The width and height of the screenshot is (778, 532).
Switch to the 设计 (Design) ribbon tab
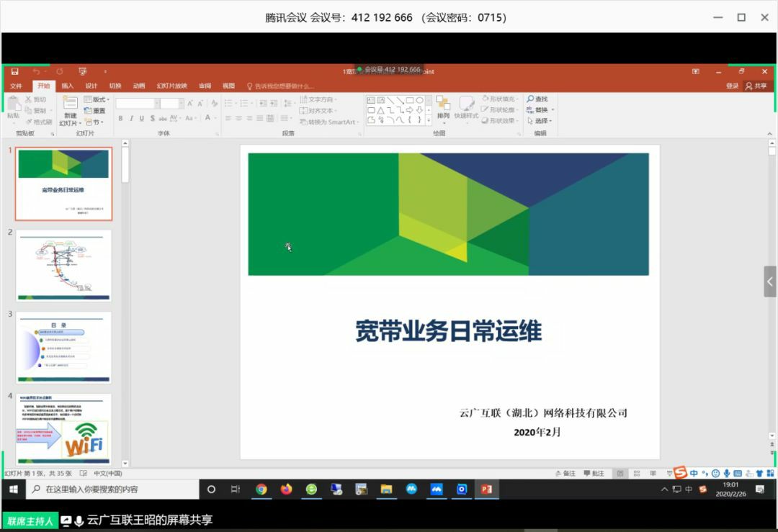click(91, 86)
